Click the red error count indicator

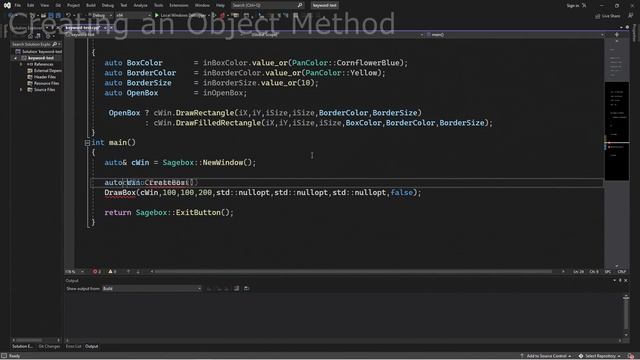point(97,271)
